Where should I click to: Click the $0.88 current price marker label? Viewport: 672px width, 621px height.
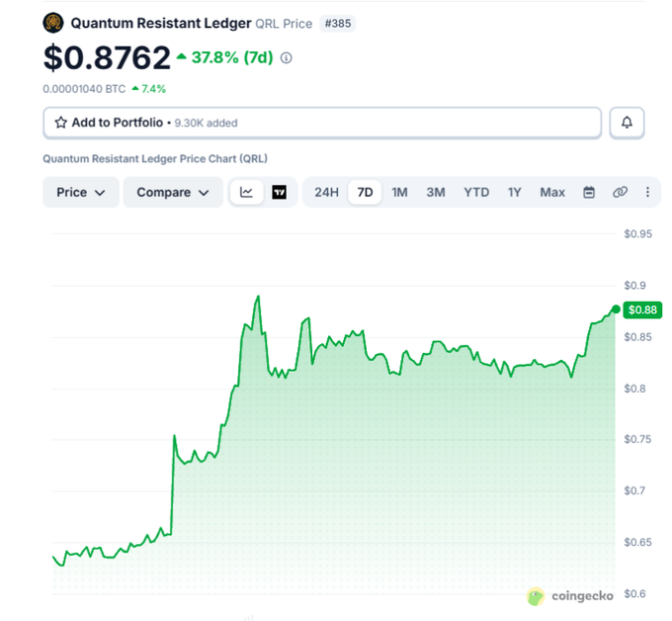click(x=642, y=310)
